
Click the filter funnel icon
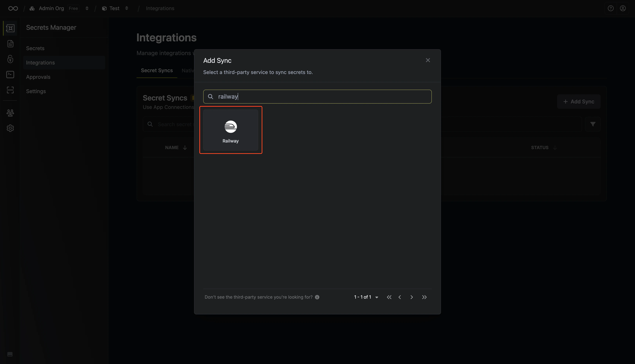coord(593,124)
